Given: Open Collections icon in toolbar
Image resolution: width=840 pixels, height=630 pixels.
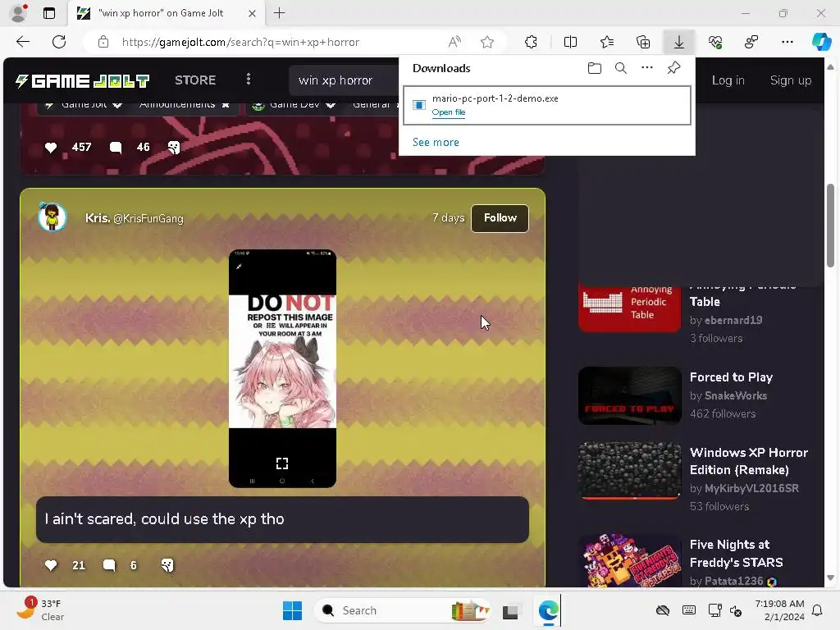Looking at the screenshot, I should tap(643, 42).
